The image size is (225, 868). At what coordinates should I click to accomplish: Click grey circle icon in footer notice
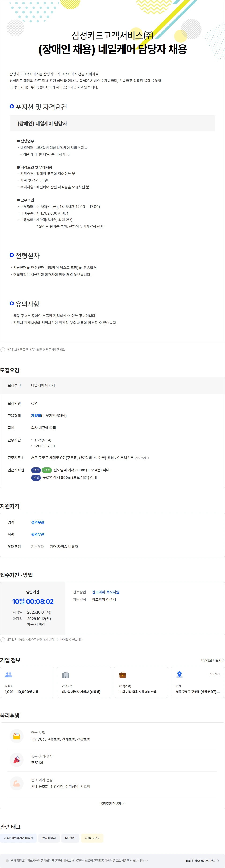point(7,861)
